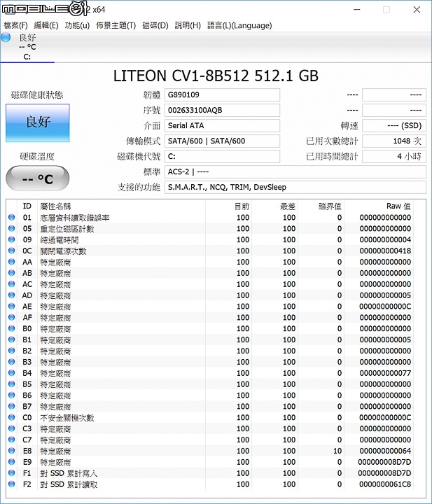Click the Serial ATA interface field

222,126
